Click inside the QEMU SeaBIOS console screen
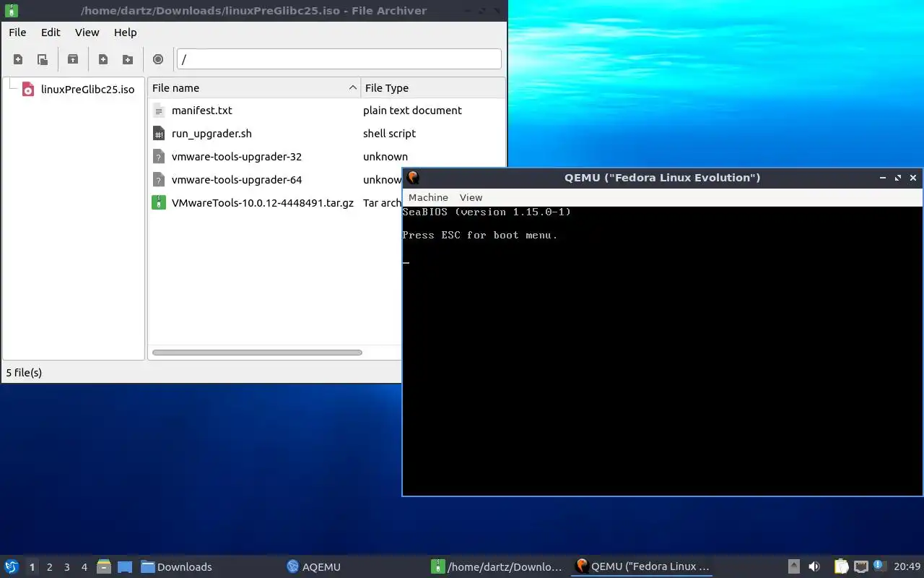Image resolution: width=924 pixels, height=578 pixels. pyautogui.click(x=662, y=350)
